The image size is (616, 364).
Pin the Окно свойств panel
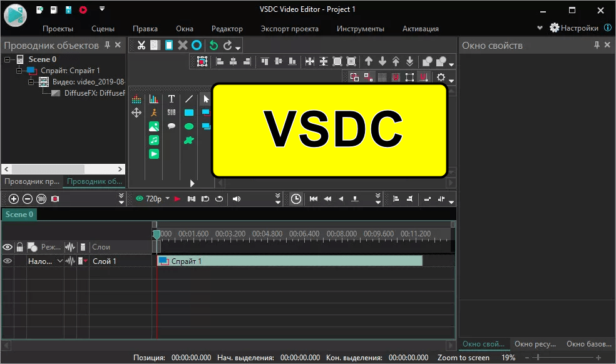[597, 45]
